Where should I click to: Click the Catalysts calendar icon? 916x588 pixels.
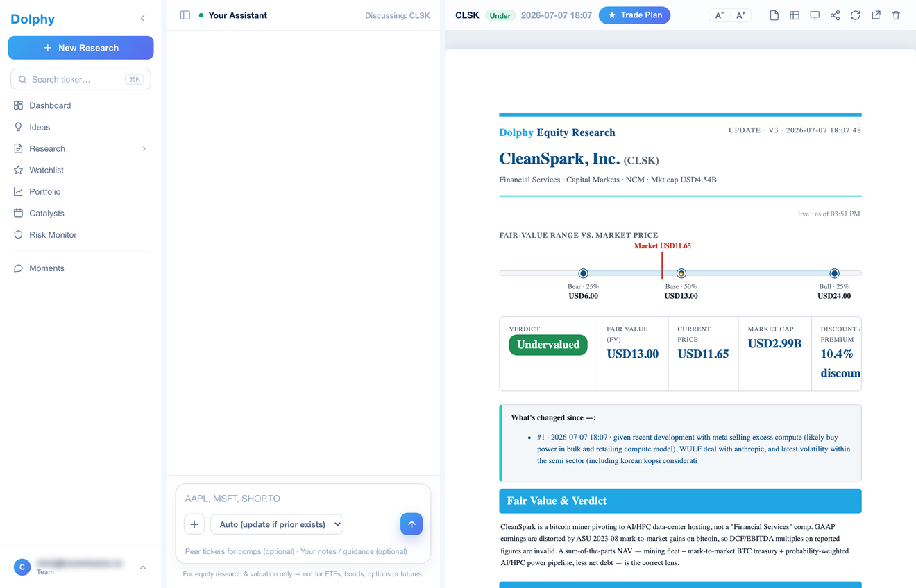tap(19, 213)
